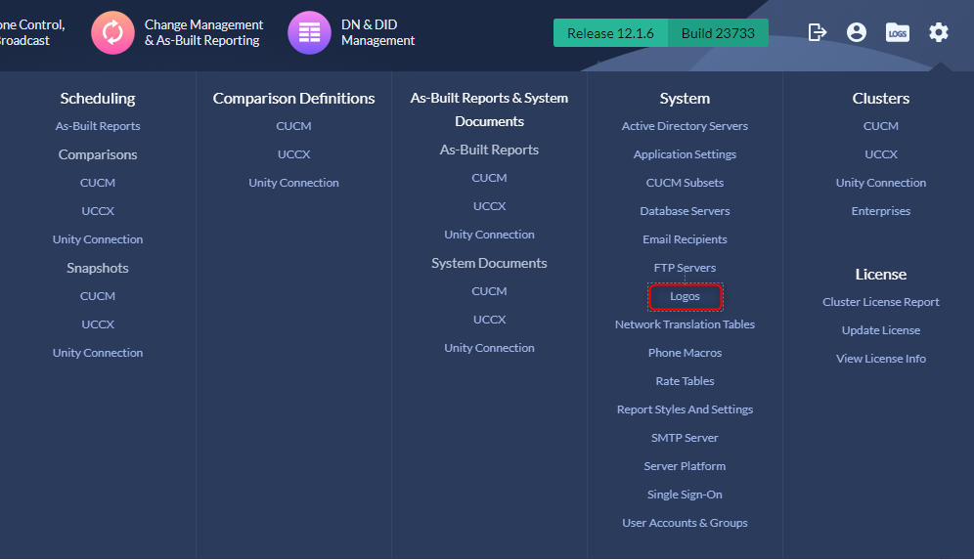Image resolution: width=974 pixels, height=560 pixels.
Task: Open Phone Macros
Action: point(685,353)
